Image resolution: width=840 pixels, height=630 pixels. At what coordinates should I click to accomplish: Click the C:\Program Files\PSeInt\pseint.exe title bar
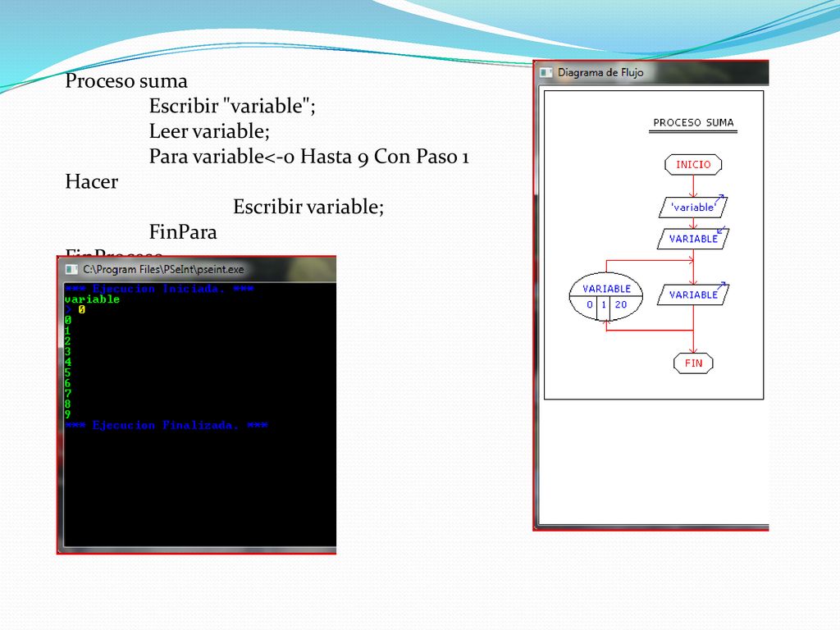tap(197, 269)
